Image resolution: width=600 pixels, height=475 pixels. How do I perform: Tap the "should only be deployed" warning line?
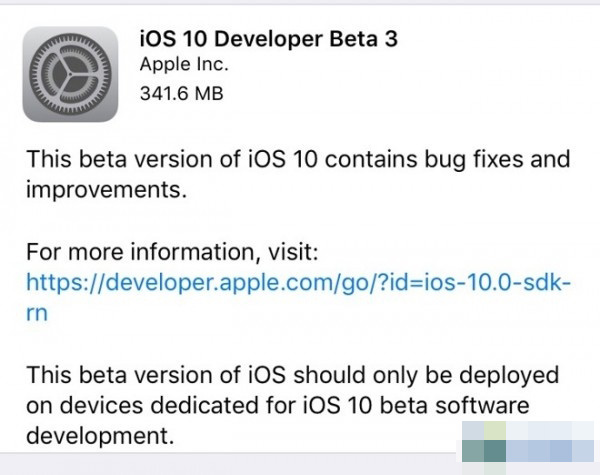[426, 375]
